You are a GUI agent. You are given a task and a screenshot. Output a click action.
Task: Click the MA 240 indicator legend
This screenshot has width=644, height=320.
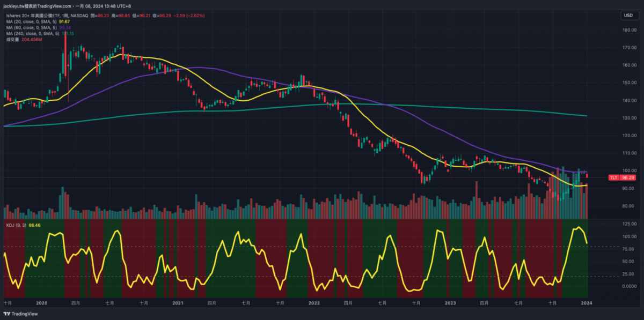click(32, 33)
